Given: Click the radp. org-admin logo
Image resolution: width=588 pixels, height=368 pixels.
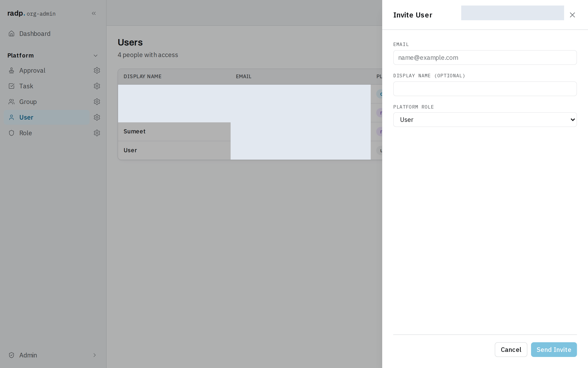Looking at the screenshot, I should point(31,13).
